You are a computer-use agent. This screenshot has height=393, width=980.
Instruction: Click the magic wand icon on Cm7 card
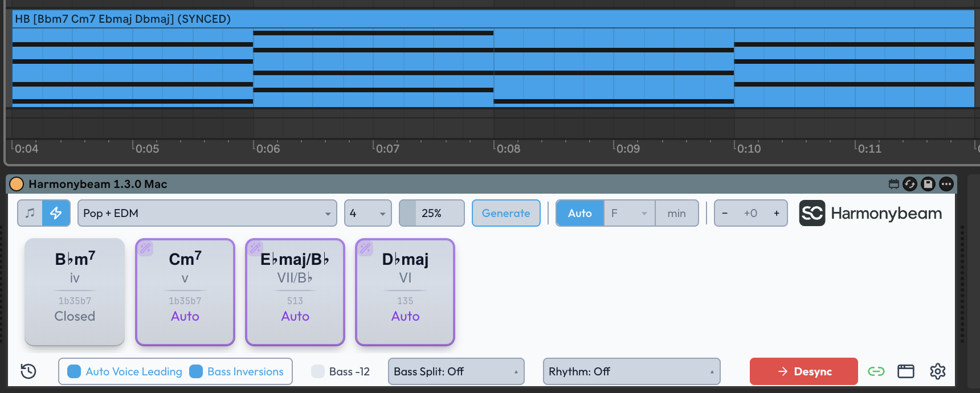pyautogui.click(x=145, y=248)
